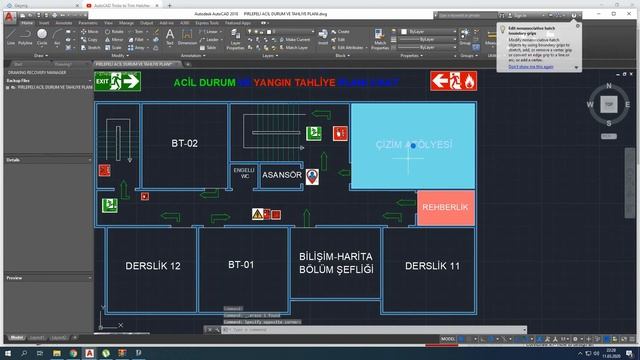Image resolution: width=640 pixels, height=360 pixels.
Task: Click the Scale command
Action: pyautogui.click(x=113, y=48)
